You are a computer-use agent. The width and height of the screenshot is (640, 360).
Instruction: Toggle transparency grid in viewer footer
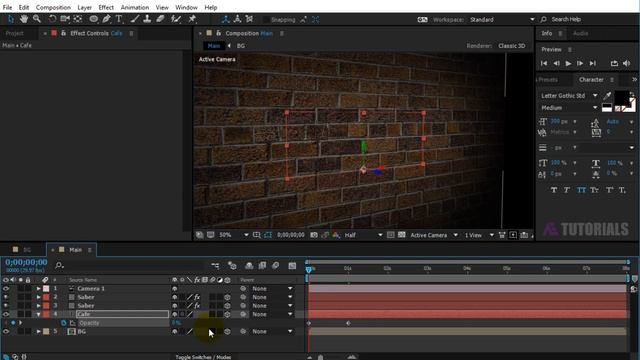tap(402, 235)
